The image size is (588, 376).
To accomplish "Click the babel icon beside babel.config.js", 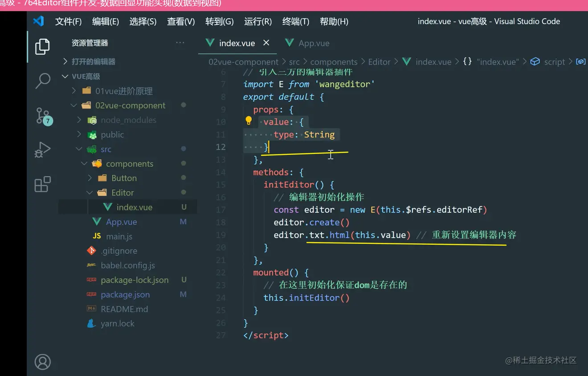I will tap(92, 265).
